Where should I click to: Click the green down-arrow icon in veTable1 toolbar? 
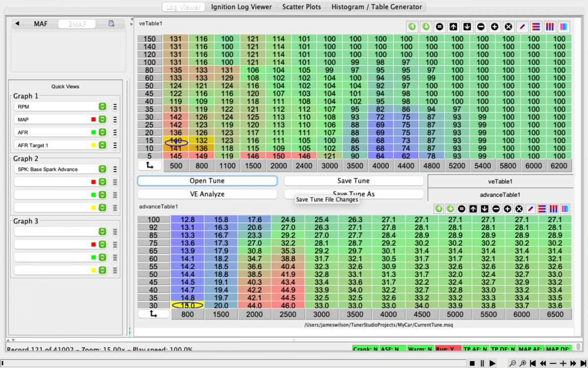[426, 26]
